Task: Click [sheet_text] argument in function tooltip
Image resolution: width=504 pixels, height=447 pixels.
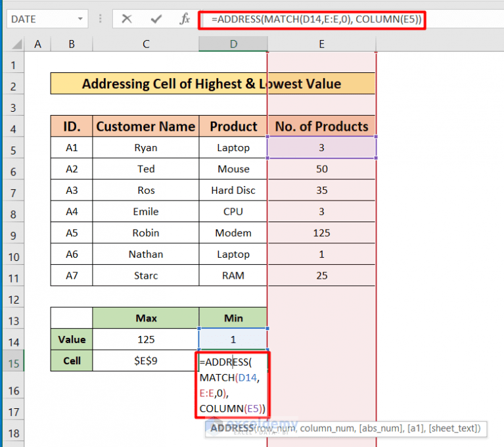Action: [x=454, y=429]
